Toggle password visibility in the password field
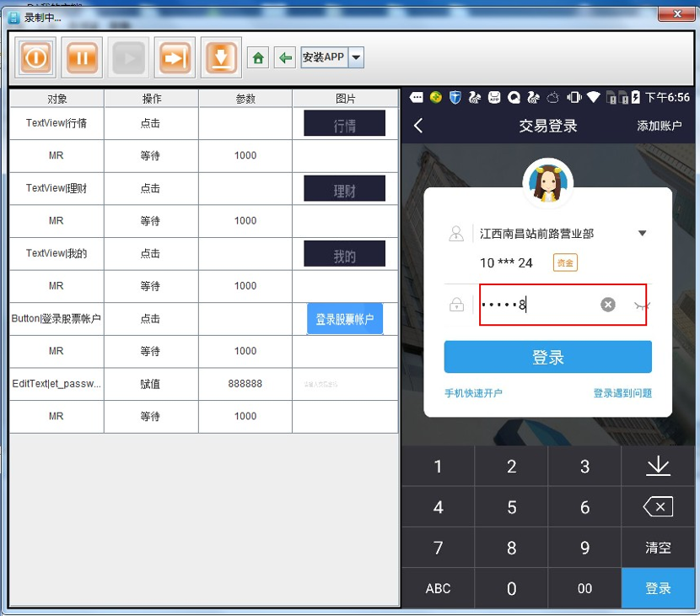Viewport: 700px width, 616px height. click(x=643, y=305)
